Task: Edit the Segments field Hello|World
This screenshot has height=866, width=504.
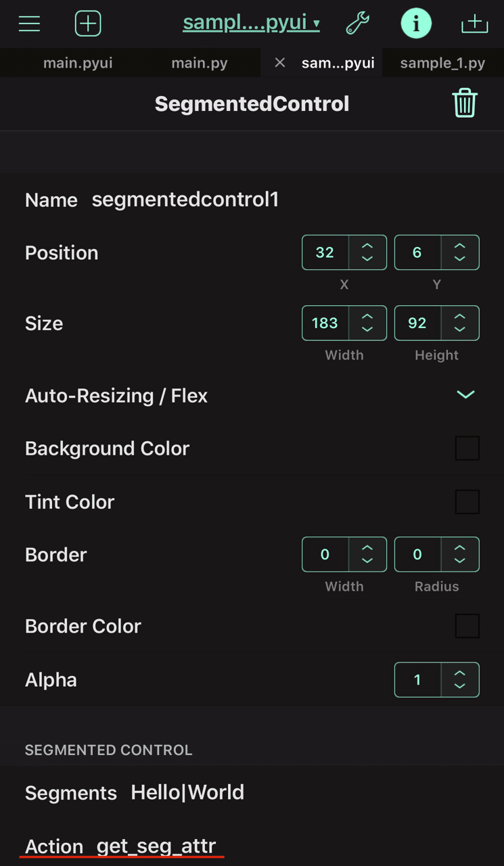Action: click(187, 792)
